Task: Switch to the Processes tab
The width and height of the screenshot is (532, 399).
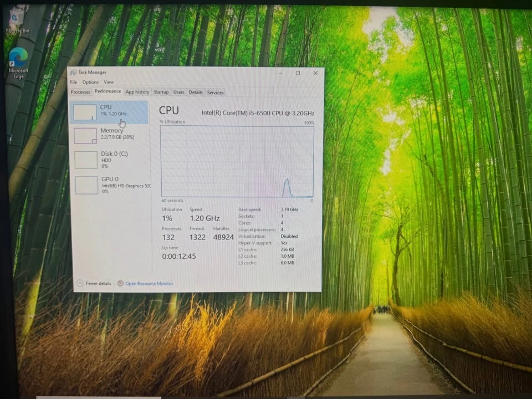Action: click(x=80, y=92)
